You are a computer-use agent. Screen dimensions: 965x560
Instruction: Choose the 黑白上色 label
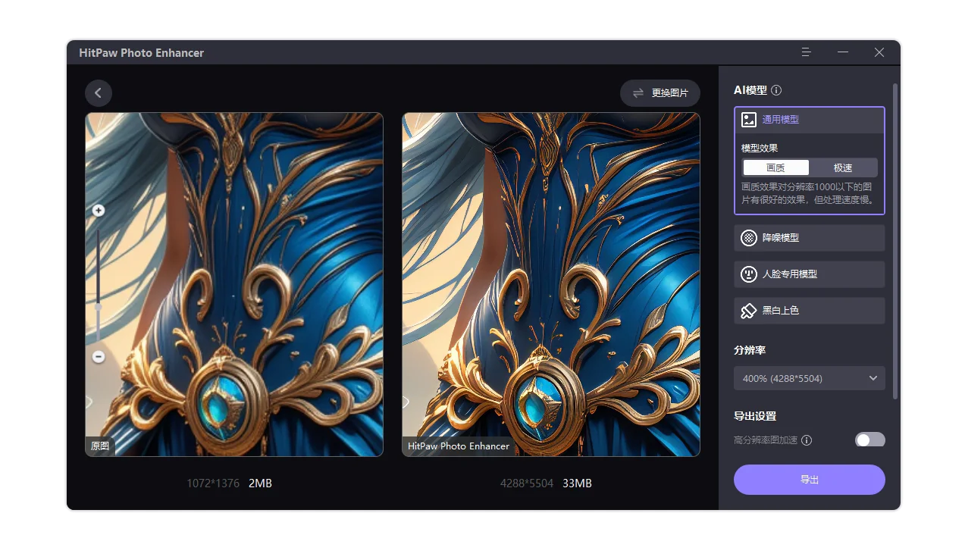pyautogui.click(x=781, y=311)
